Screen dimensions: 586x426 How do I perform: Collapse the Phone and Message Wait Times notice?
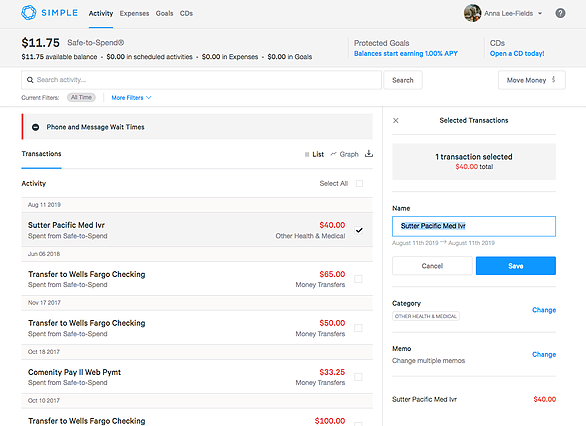(x=36, y=127)
